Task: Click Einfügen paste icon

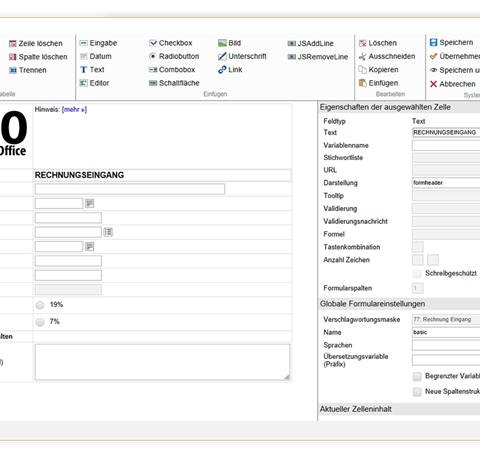Action: [x=363, y=83]
